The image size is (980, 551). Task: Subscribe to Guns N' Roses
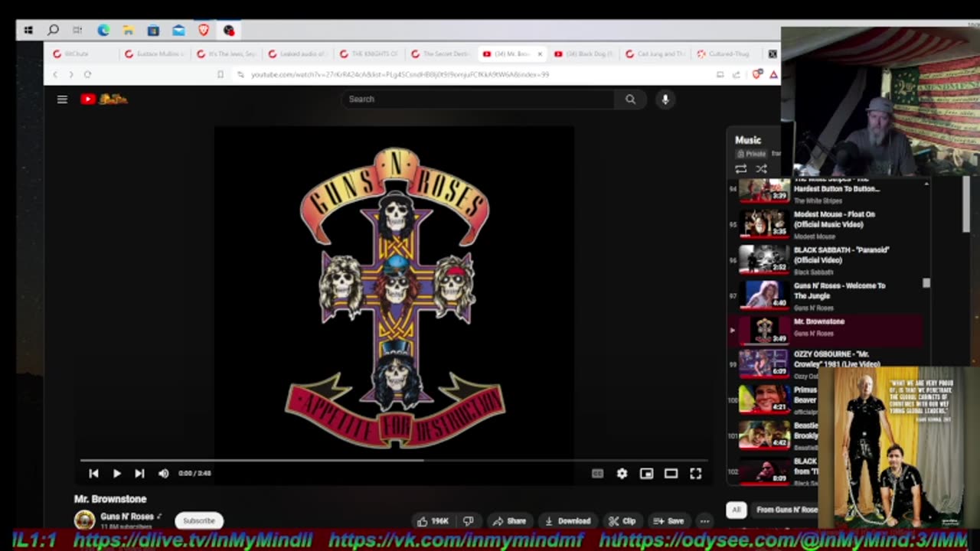(x=199, y=520)
